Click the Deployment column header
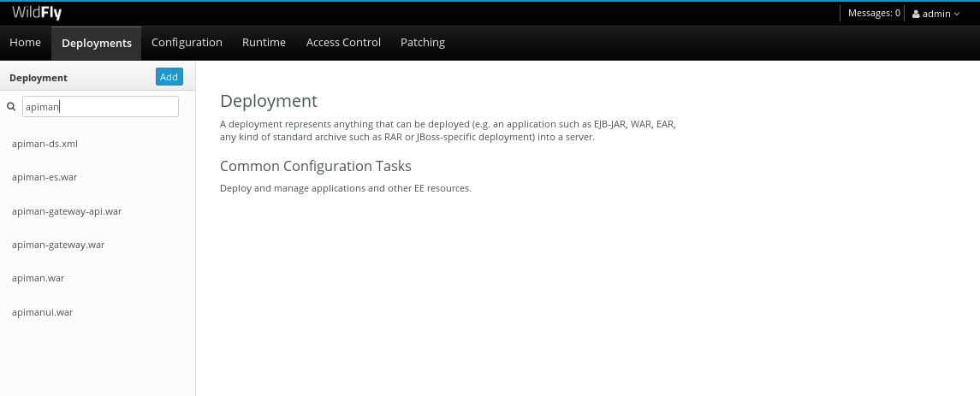This screenshot has width=980, height=396. point(39,78)
